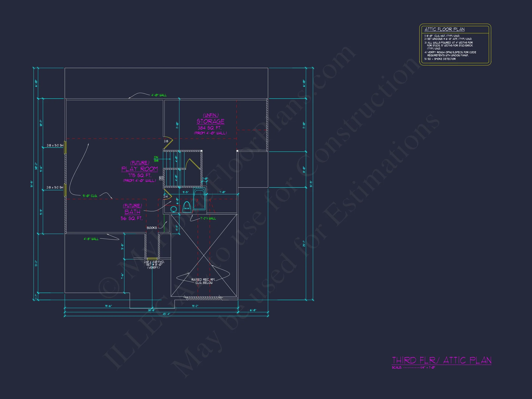Click the BOOKS label near the bath
The width and height of the screenshot is (532, 399).
pos(151,228)
